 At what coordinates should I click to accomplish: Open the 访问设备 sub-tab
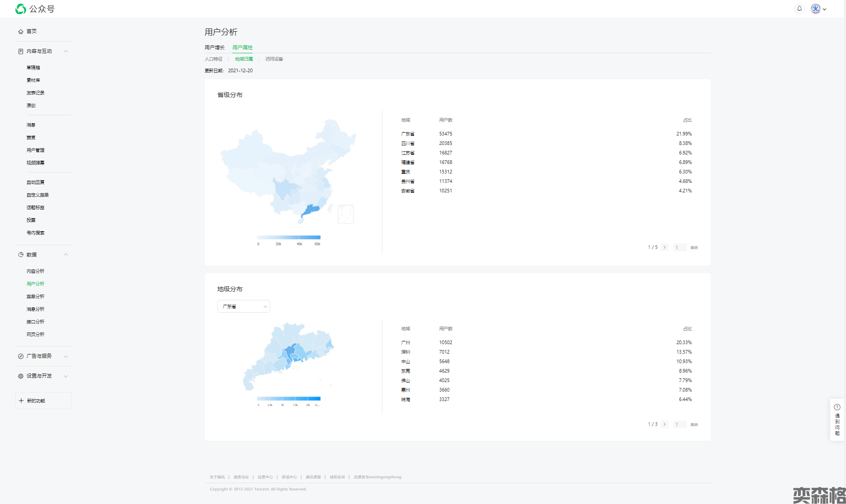(x=274, y=59)
